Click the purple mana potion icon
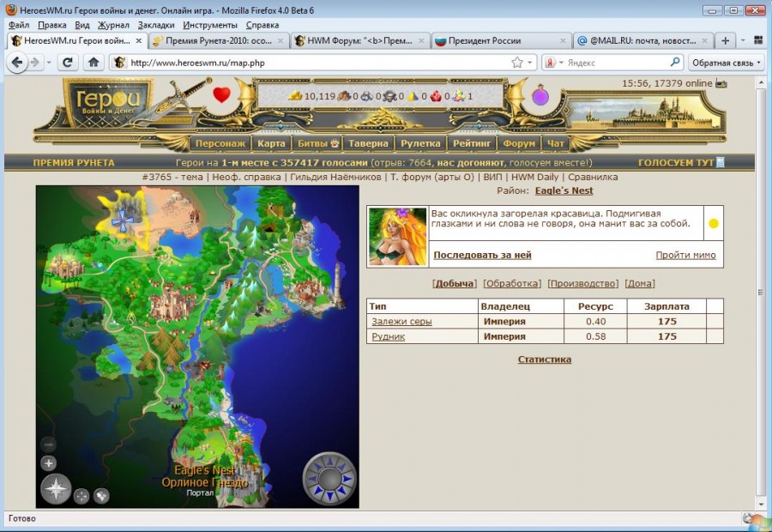This screenshot has height=532, width=772. (x=540, y=94)
